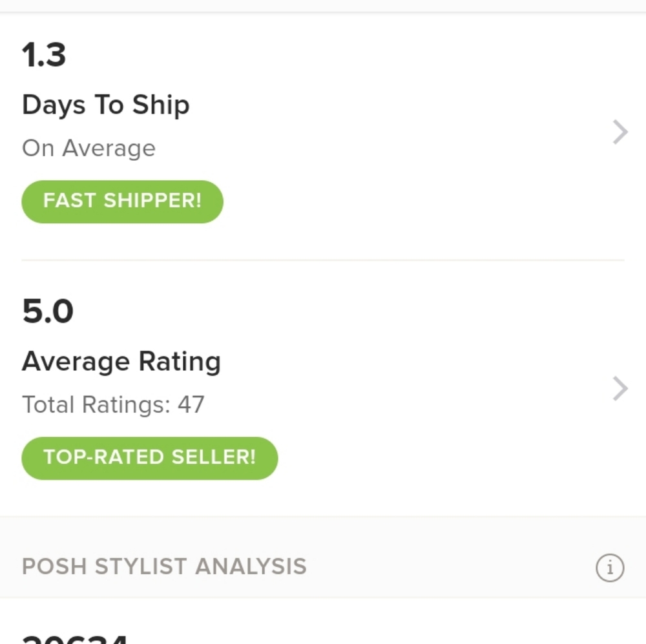Click the 5.0 rating score
This screenshot has width=646, height=644.
[48, 312]
